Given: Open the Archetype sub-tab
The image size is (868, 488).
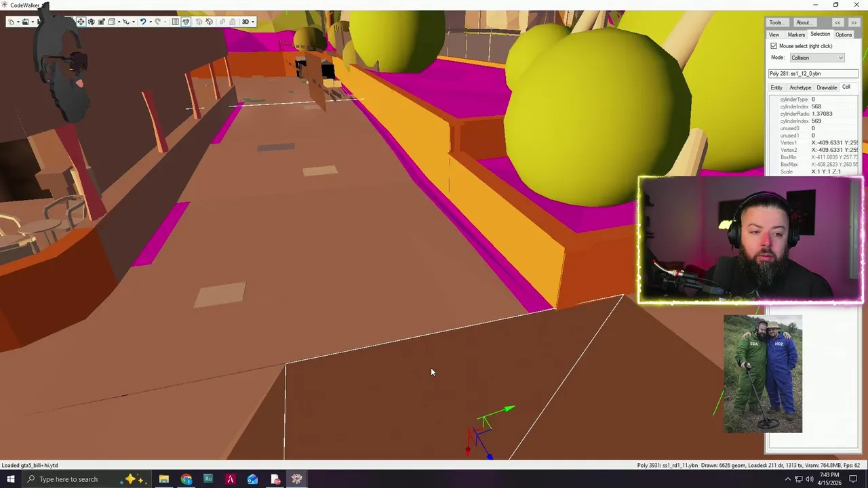Looking at the screenshot, I should point(800,87).
